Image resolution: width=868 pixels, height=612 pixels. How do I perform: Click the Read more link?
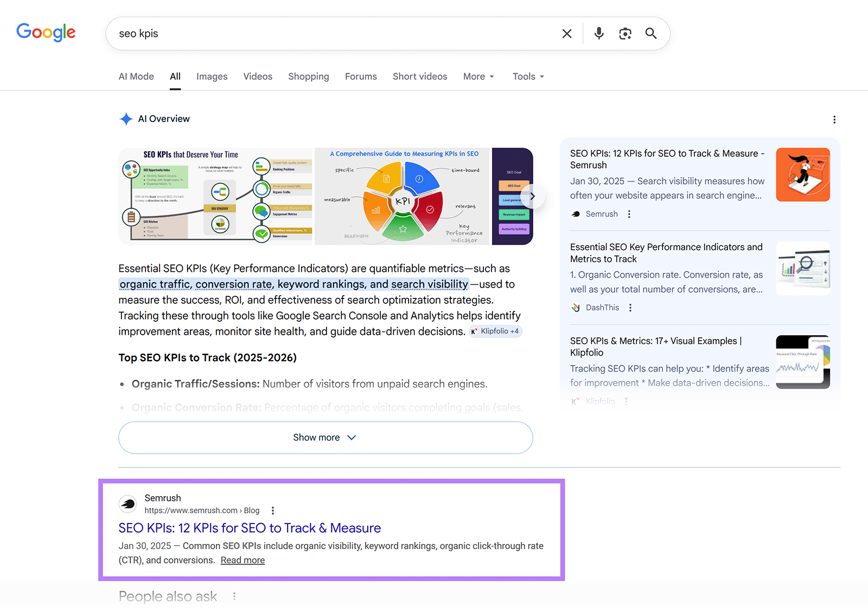(x=242, y=560)
